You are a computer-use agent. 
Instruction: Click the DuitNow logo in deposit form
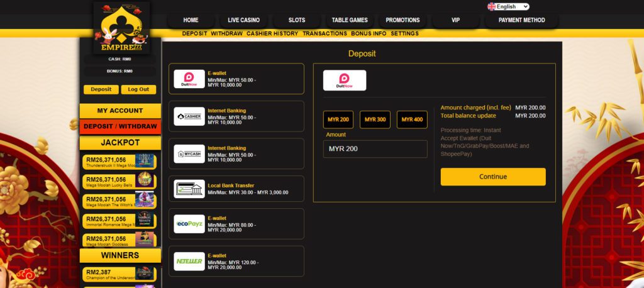pyautogui.click(x=345, y=80)
